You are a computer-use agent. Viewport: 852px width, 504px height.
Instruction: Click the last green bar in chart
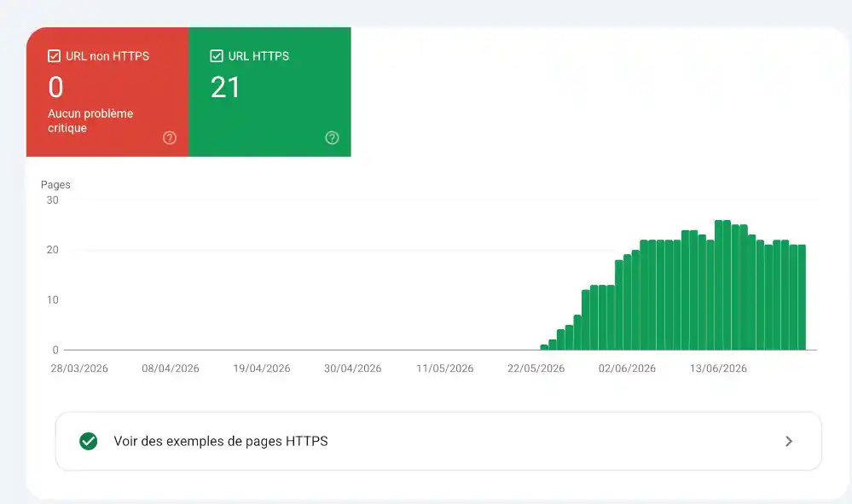(802, 298)
